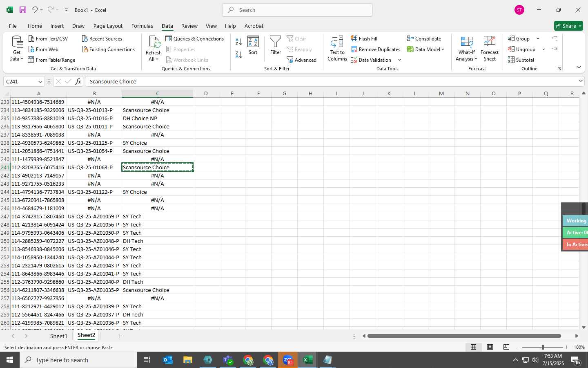Viewport: 588px width, 368px height.
Task: Click the Share button
Action: 568,26
